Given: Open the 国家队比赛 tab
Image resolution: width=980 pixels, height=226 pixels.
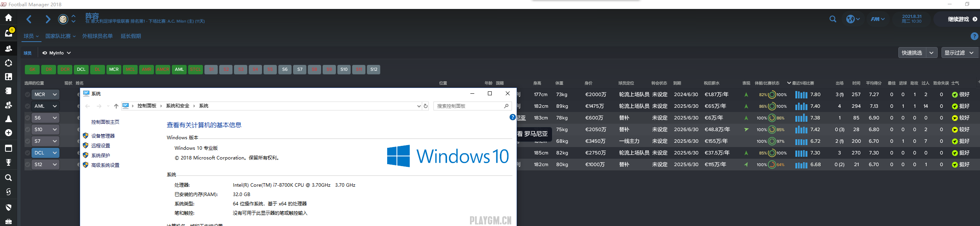Looking at the screenshot, I should pyautogui.click(x=60, y=36).
